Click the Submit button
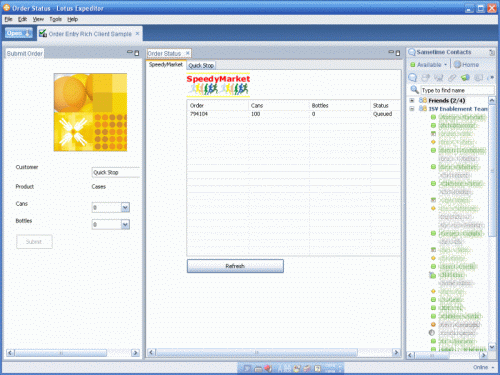This screenshot has width=500, height=375. (34, 242)
